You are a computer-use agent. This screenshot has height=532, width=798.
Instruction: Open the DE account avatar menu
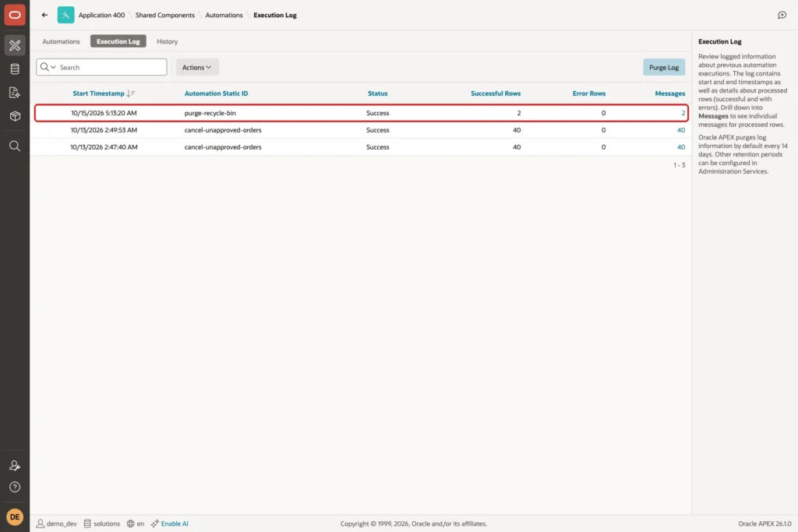point(15,516)
